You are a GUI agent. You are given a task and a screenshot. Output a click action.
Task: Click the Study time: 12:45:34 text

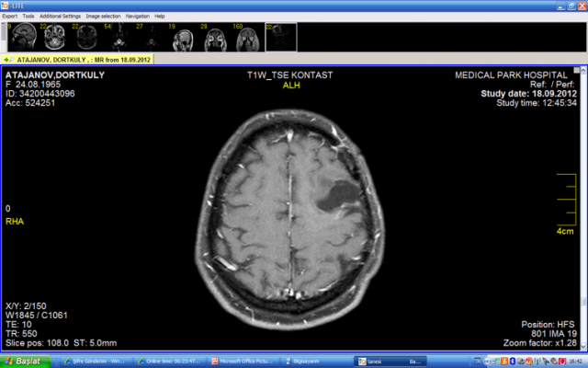point(537,103)
